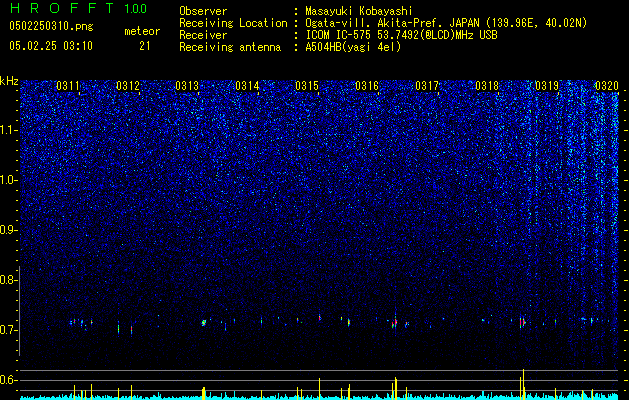Click the 0318 time marker
629x400 pixels.
487,86
